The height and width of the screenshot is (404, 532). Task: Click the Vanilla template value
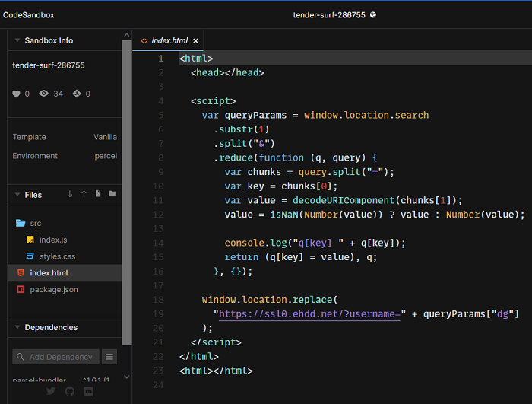[105, 137]
